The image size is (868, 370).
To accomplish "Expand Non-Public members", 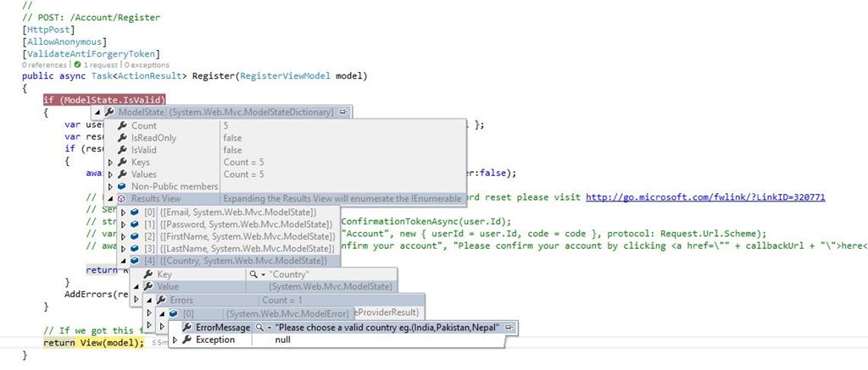I will click(x=110, y=187).
